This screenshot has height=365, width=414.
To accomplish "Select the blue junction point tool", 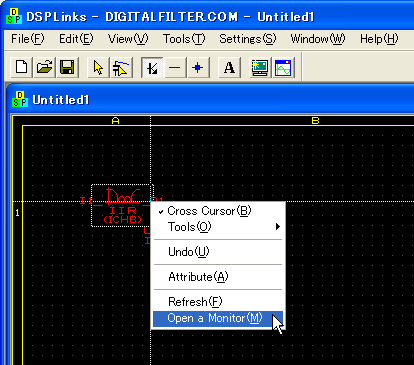I will 198,67.
